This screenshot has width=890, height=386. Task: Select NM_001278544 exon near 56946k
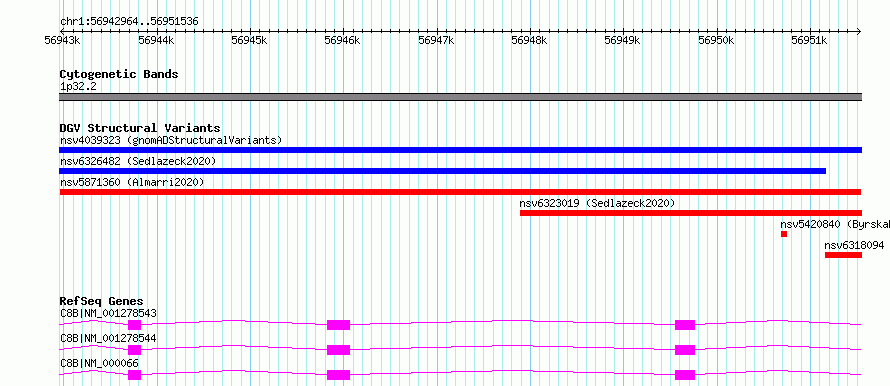click(338, 350)
